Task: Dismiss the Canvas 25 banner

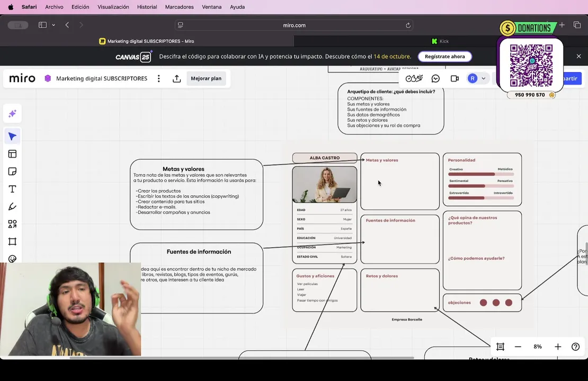Action: coord(578,56)
